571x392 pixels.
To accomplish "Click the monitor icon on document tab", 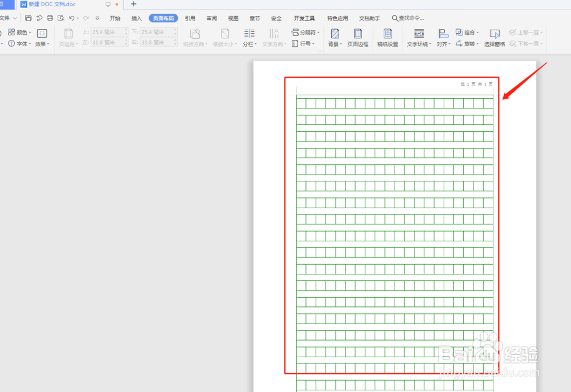I will click(108, 5).
